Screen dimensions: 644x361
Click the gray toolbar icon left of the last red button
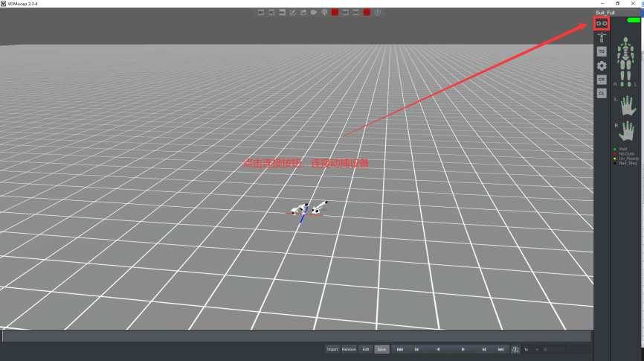pos(356,13)
